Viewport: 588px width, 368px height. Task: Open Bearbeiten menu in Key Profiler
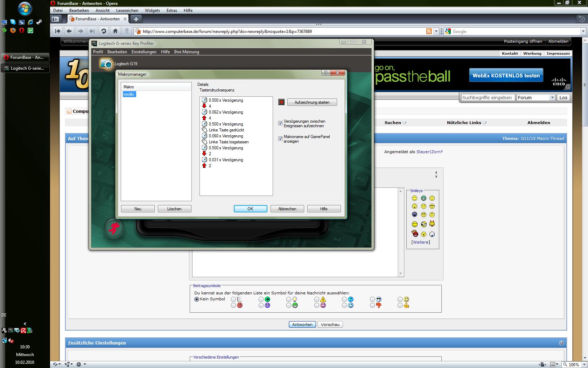[117, 52]
